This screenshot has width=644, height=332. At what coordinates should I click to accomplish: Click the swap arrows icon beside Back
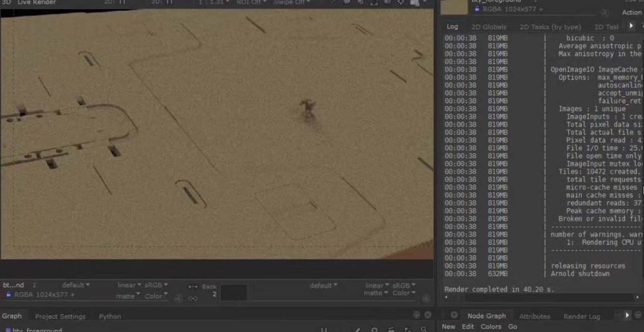(193, 287)
